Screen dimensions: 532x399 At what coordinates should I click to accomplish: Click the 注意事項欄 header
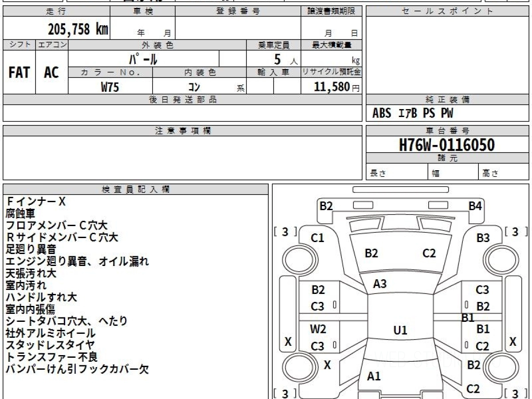pos(182,131)
